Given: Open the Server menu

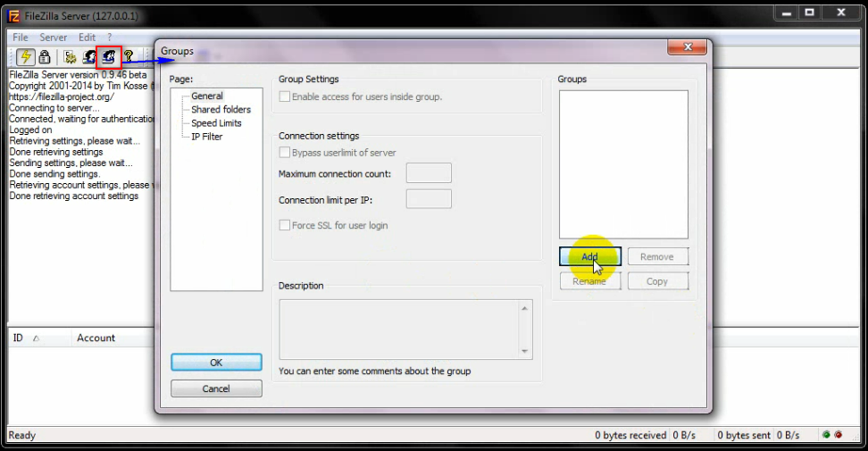Looking at the screenshot, I should (54, 38).
